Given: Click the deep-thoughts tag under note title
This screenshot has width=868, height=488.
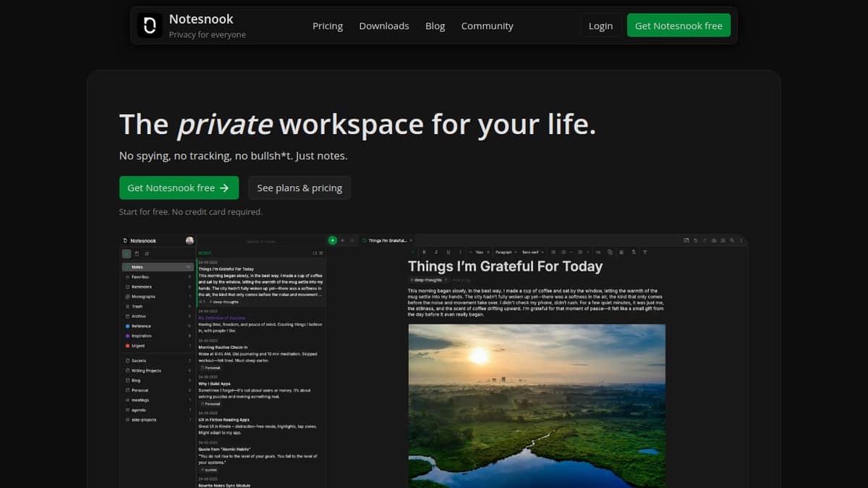Looking at the screenshot, I should (x=427, y=279).
